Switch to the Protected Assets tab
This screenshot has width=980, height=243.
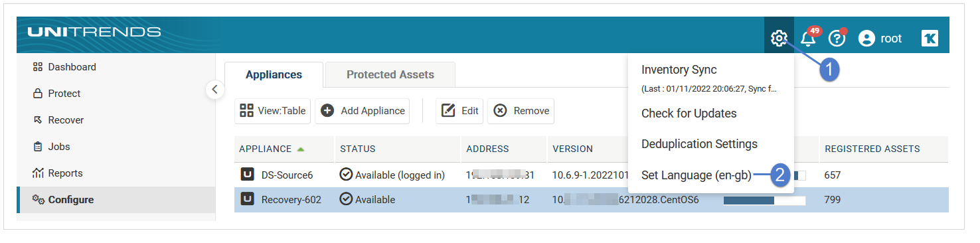tap(390, 74)
